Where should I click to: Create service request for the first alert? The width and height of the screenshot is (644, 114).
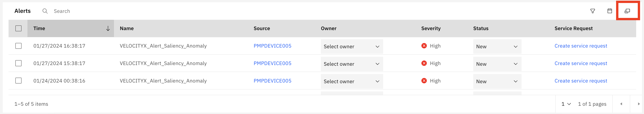(581, 46)
